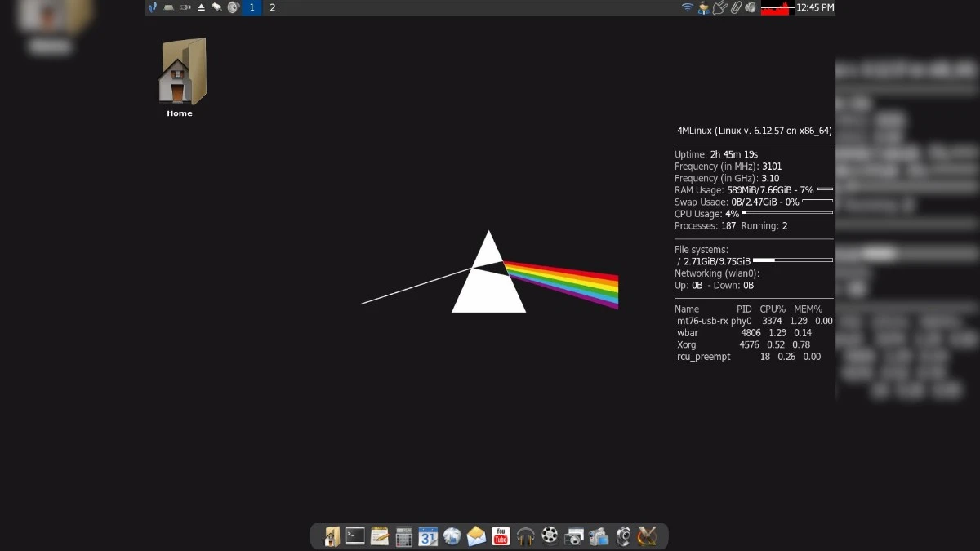
Task: Open the YouTube app in the dock
Action: (x=501, y=536)
